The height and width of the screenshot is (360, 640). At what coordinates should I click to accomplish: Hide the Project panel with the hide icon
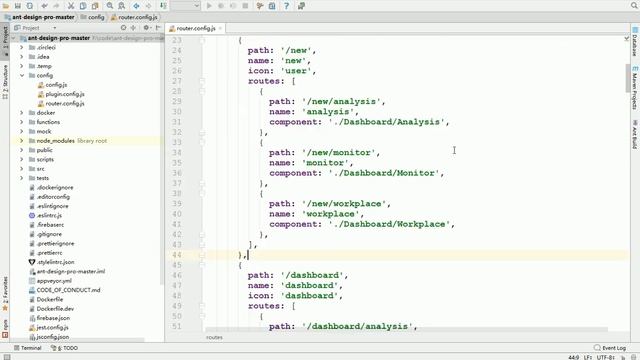click(x=158, y=28)
